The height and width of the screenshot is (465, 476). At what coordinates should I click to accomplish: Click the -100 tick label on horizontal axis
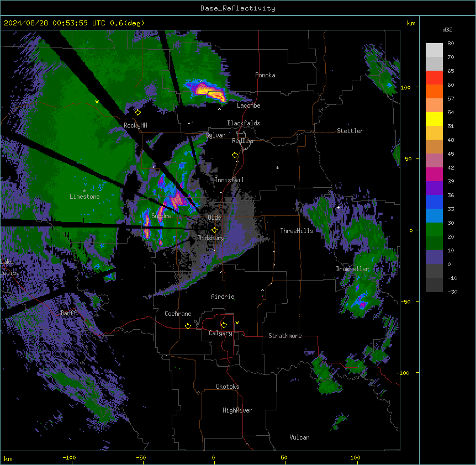click(x=69, y=457)
